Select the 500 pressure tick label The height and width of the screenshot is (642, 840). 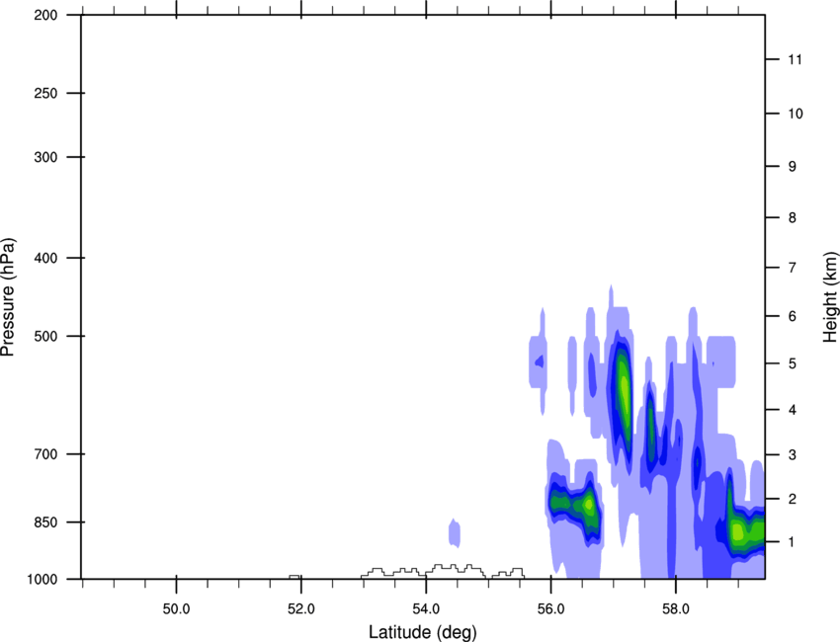coord(45,336)
